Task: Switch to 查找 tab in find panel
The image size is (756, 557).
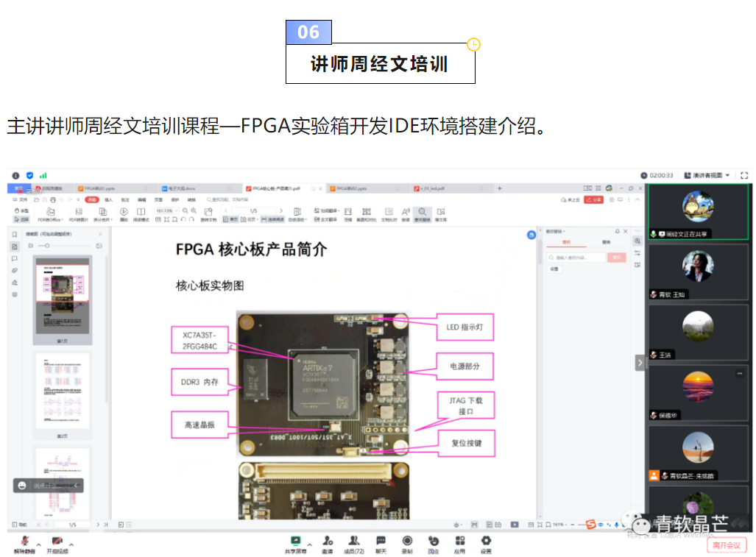Action: point(566,242)
